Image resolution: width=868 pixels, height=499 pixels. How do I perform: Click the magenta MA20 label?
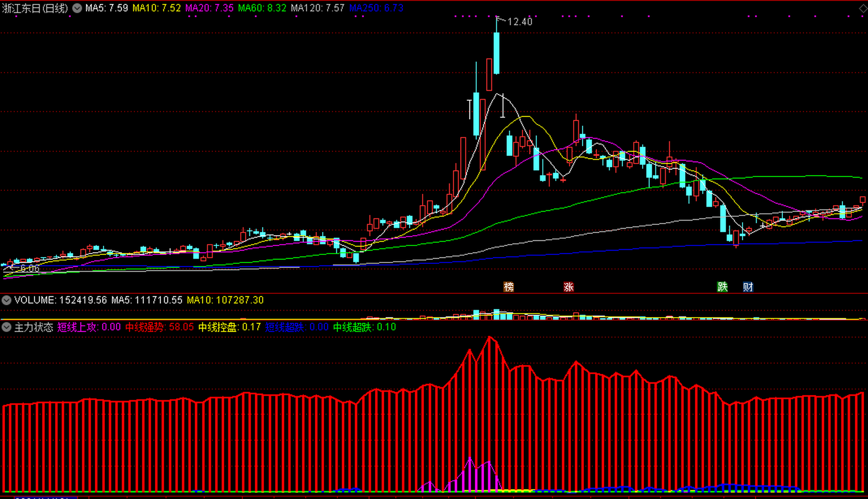(209, 8)
